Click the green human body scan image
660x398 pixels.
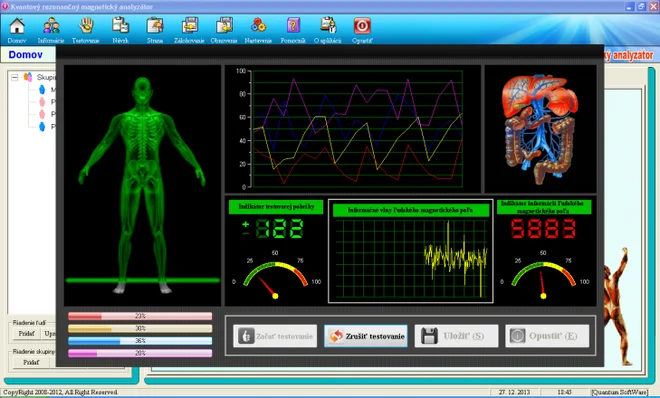[142, 185]
